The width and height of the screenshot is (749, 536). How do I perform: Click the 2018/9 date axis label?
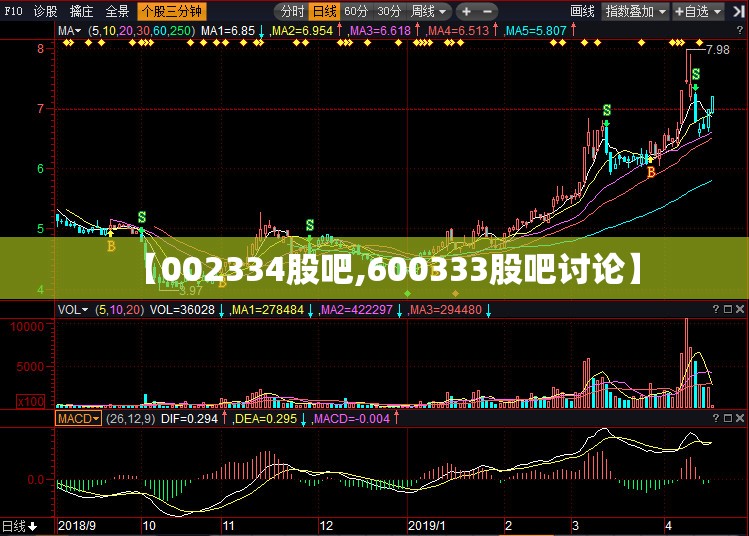[x=76, y=526]
